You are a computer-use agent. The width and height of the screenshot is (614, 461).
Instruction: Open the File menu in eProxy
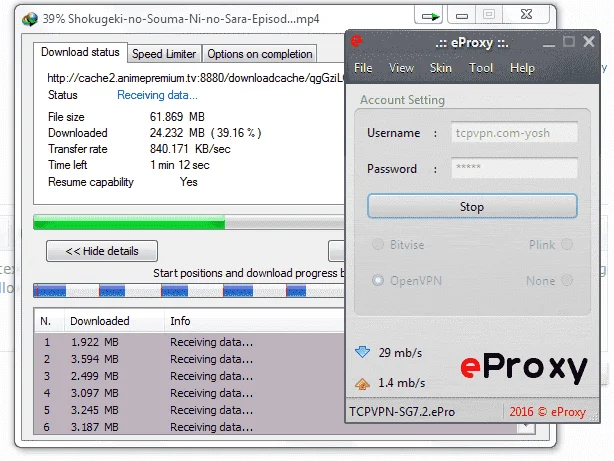click(x=363, y=68)
